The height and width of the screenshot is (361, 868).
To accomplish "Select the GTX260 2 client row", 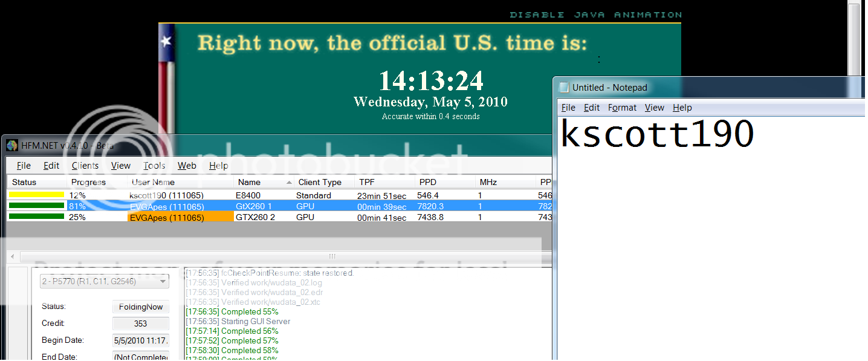I will point(255,217).
